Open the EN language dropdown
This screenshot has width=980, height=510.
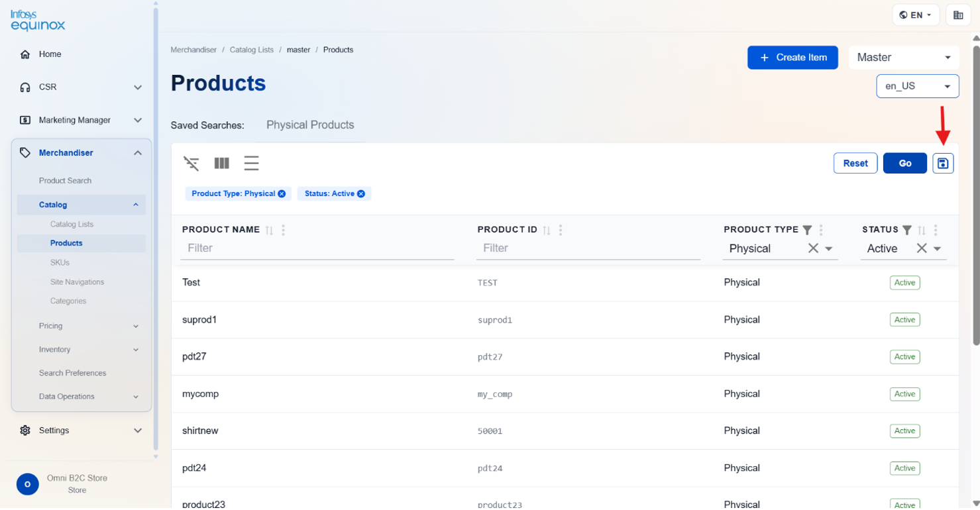[916, 15]
